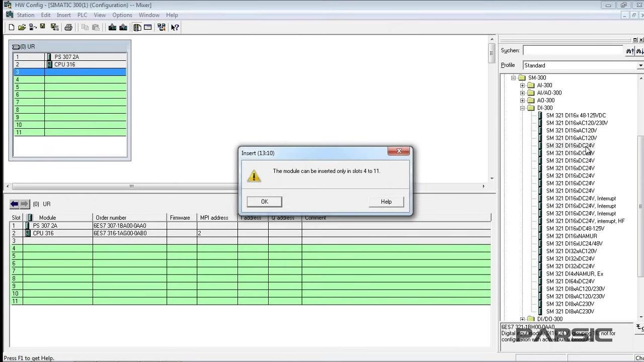Click the context Help arrow icon
The width and height of the screenshot is (644, 362).
(x=175, y=27)
